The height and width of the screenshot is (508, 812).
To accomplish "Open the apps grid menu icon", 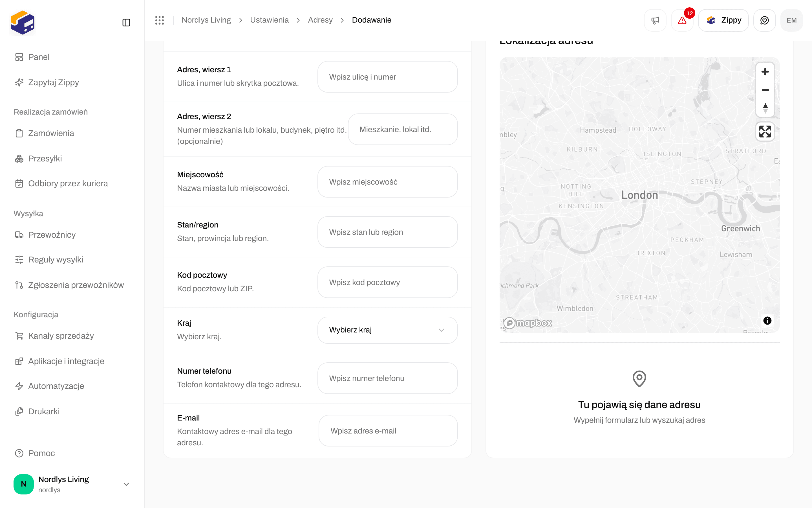I will coord(159,20).
